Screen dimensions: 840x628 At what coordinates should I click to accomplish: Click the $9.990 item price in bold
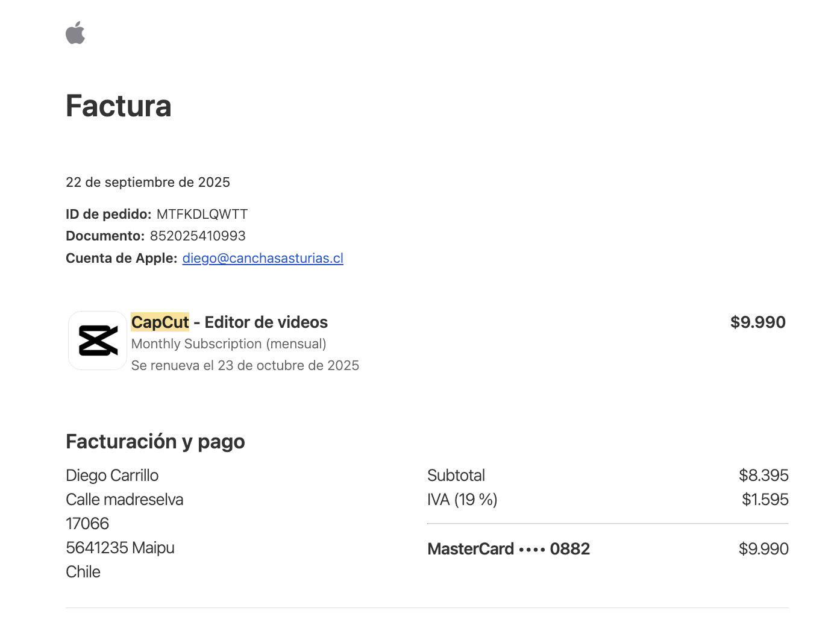click(x=757, y=322)
